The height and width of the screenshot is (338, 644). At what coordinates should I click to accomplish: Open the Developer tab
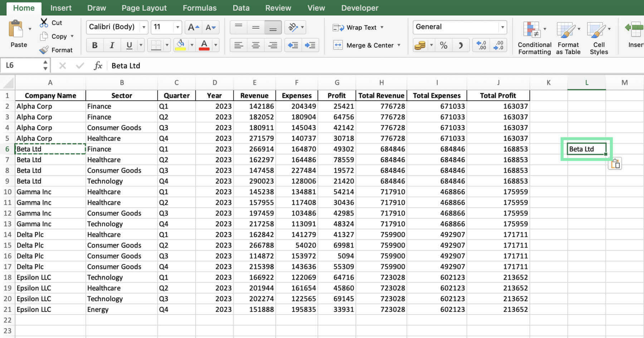[360, 8]
